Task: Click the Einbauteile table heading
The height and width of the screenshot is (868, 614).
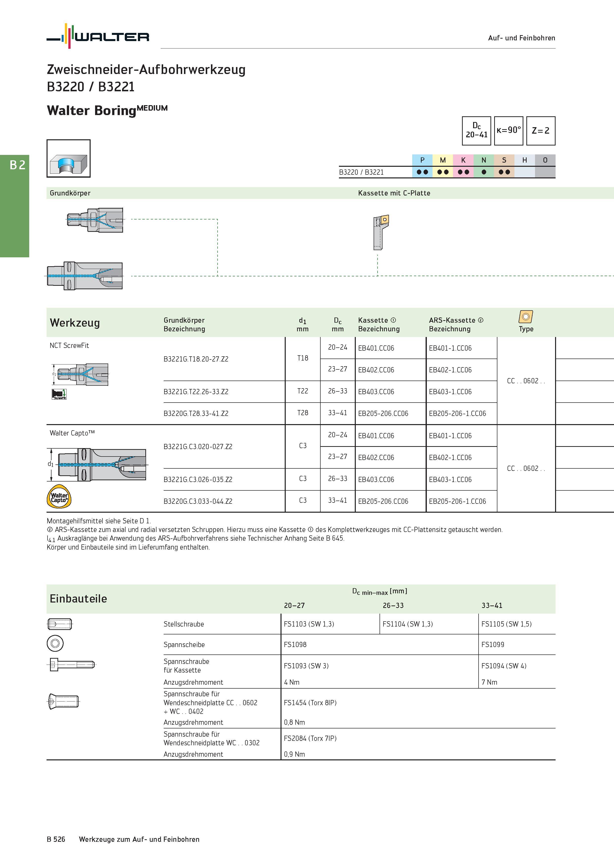Action: point(78,599)
